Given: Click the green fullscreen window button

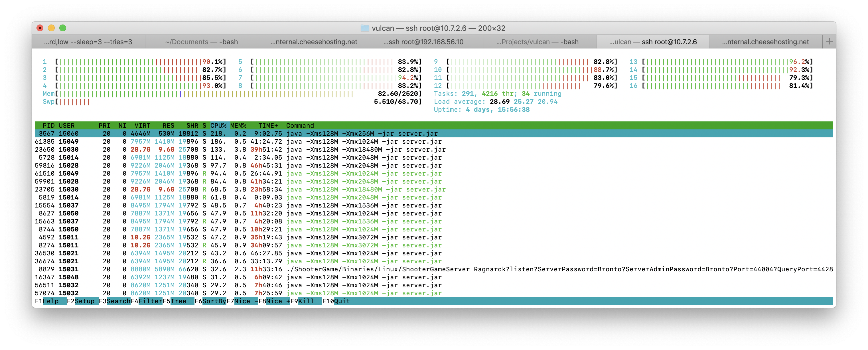Looking at the screenshot, I should tap(63, 28).
